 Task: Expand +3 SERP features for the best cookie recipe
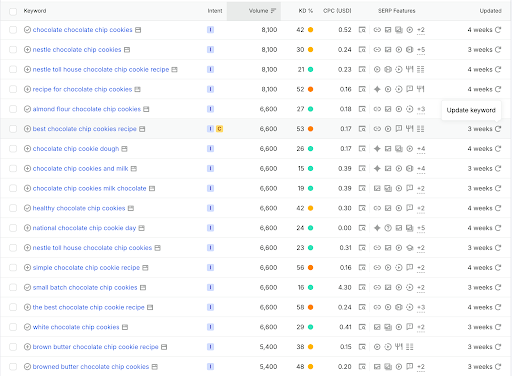pyautogui.click(x=421, y=307)
